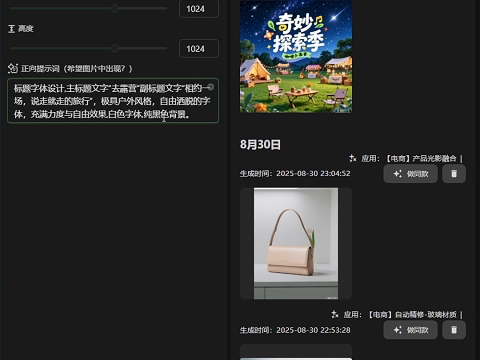Click the small round icon in prompt box corner
Image resolution: width=480 pixels, height=360 pixels.
point(211,87)
